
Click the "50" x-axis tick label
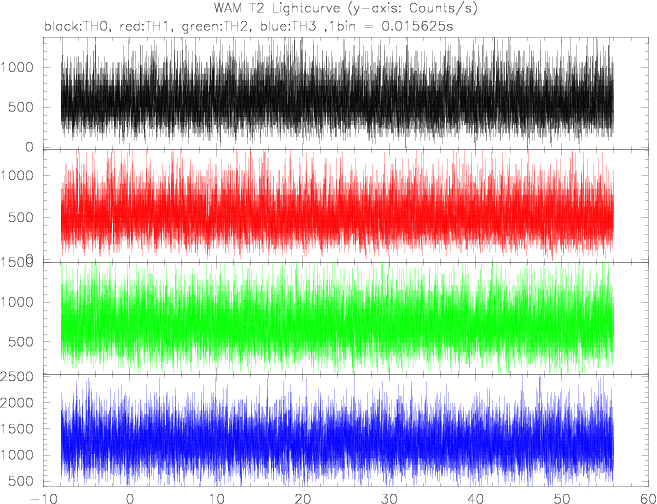[x=562, y=499]
